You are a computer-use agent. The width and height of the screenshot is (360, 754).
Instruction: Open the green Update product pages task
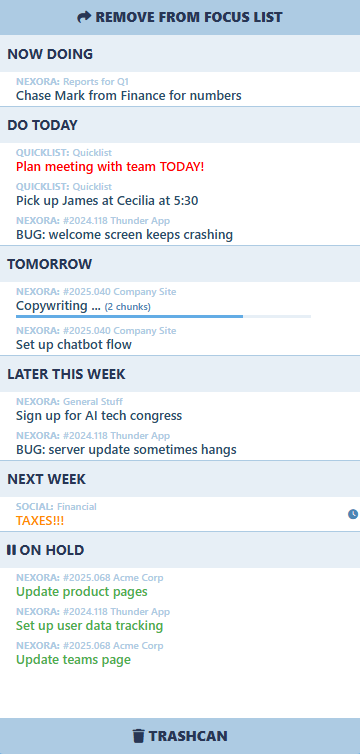coord(82,591)
